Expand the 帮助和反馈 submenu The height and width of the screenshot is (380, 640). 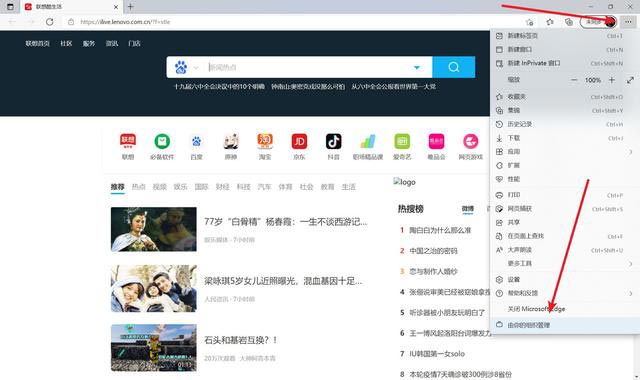pyautogui.click(x=565, y=293)
